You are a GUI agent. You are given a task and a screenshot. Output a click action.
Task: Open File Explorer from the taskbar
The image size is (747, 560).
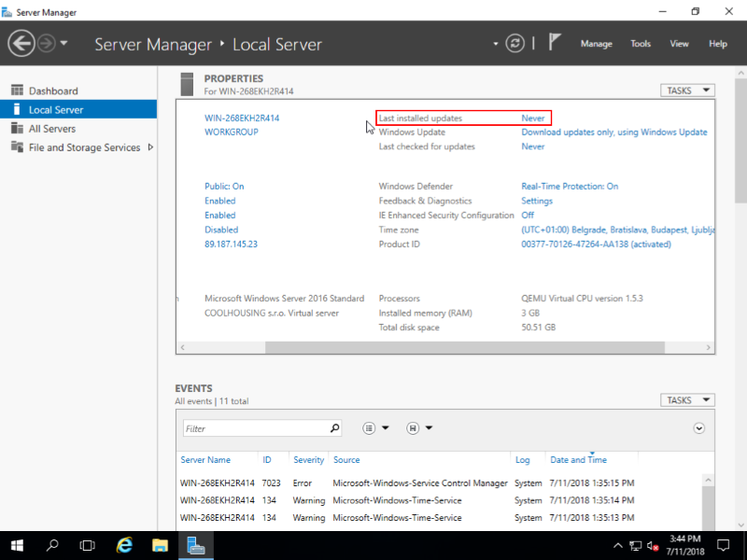coord(160,545)
